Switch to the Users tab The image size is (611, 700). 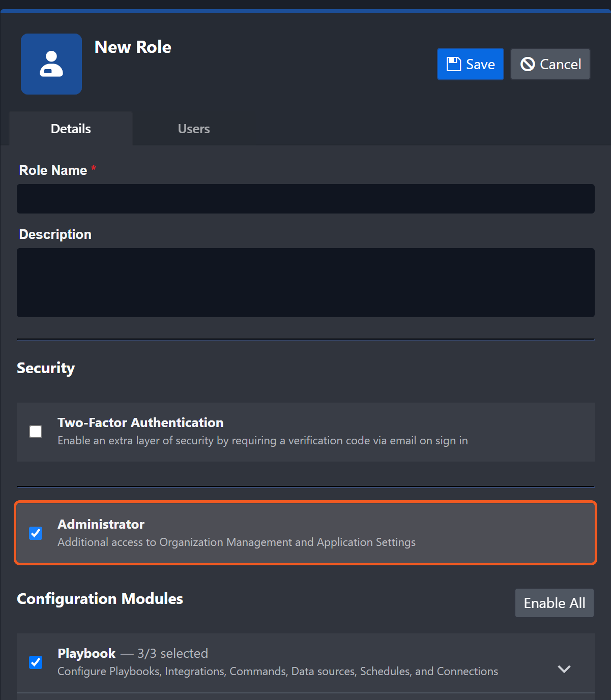pos(193,129)
